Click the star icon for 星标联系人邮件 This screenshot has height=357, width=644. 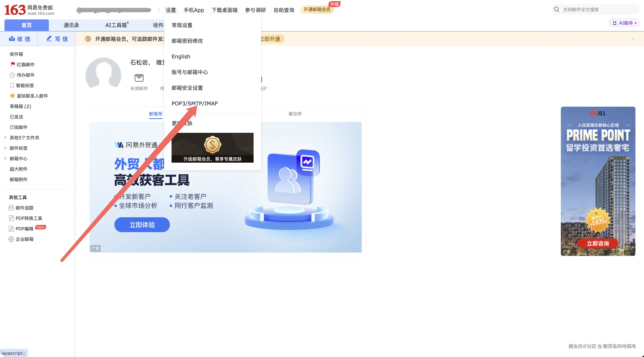[x=12, y=96]
